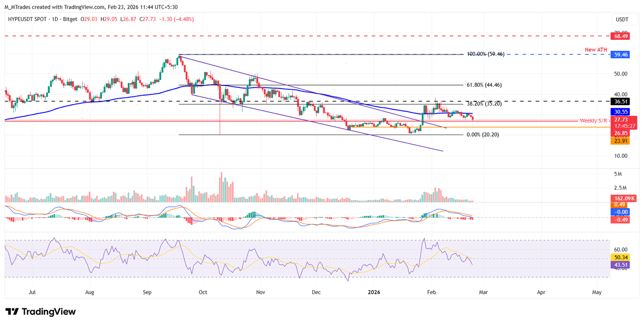Click the purple RSI 43.51 value label
Screen dimensions: 644x325
[618, 265]
